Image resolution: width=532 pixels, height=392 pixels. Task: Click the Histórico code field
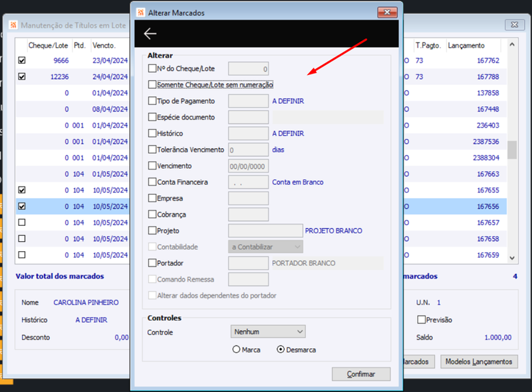tap(248, 134)
